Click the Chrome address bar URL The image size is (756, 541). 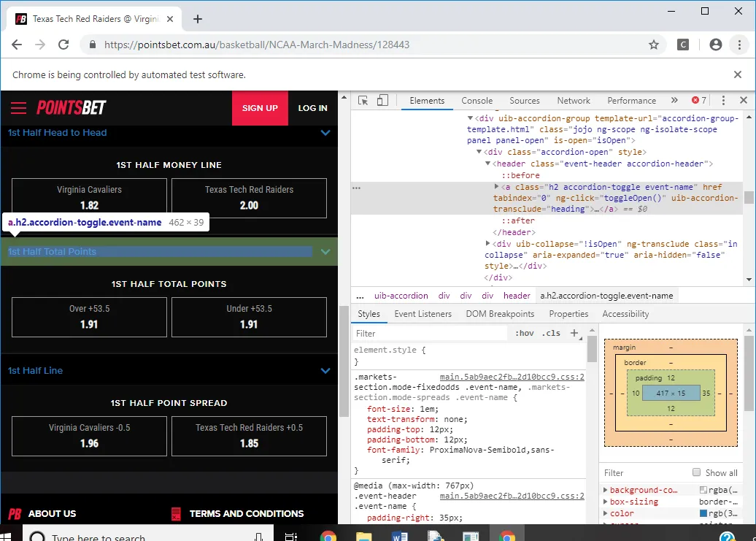[x=257, y=45]
